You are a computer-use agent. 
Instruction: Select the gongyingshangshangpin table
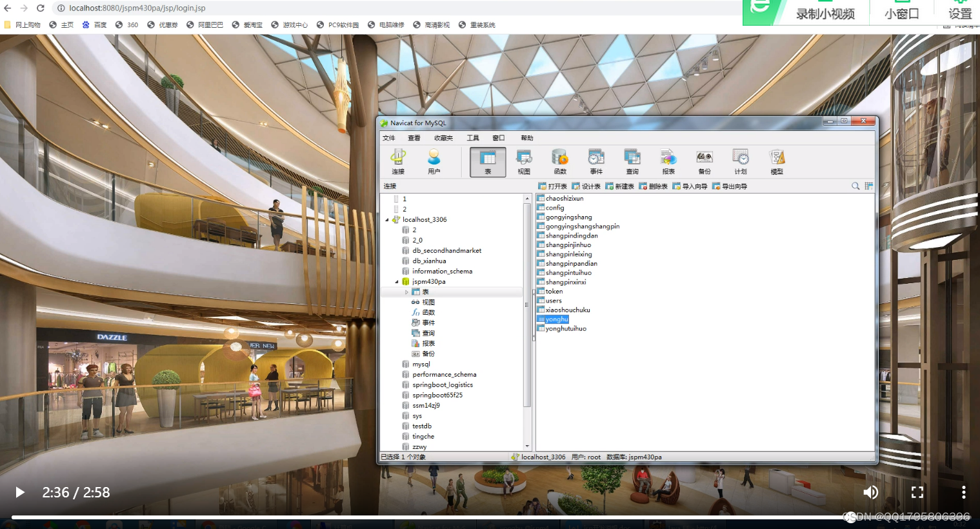pos(582,226)
